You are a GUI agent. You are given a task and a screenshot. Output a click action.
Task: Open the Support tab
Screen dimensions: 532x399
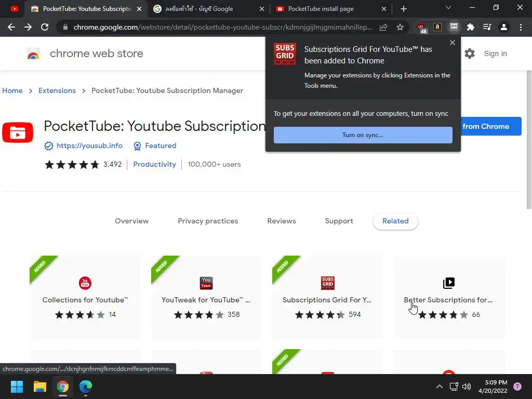(339, 221)
